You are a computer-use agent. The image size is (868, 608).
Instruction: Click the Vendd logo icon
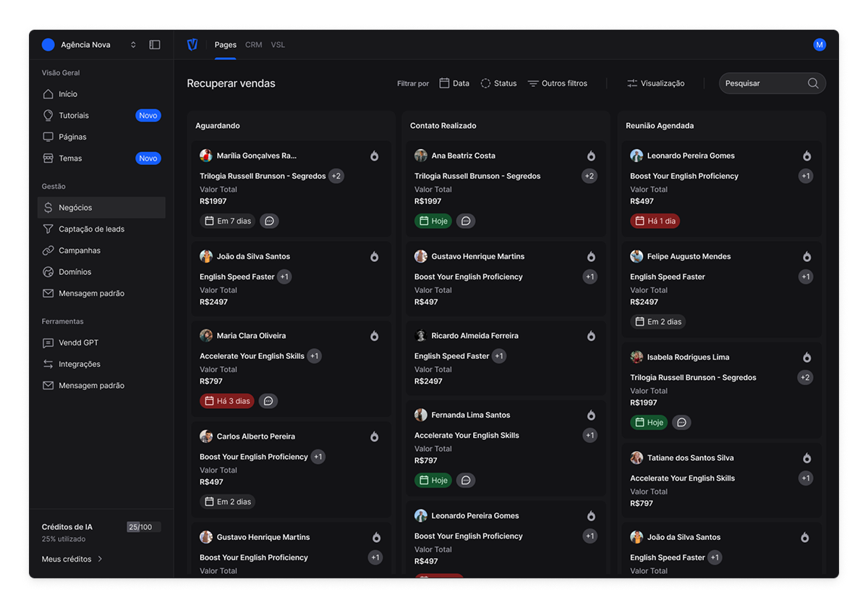tap(192, 45)
